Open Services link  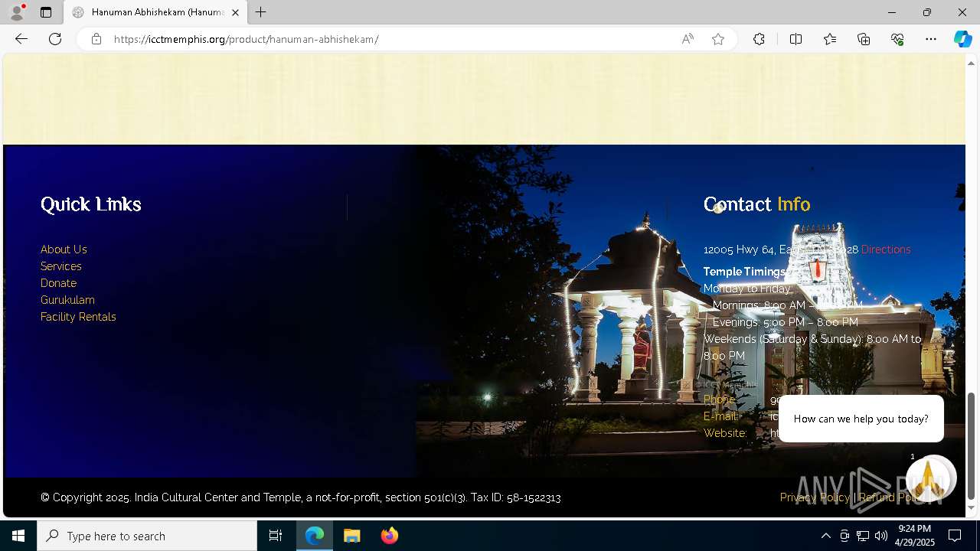[61, 266]
